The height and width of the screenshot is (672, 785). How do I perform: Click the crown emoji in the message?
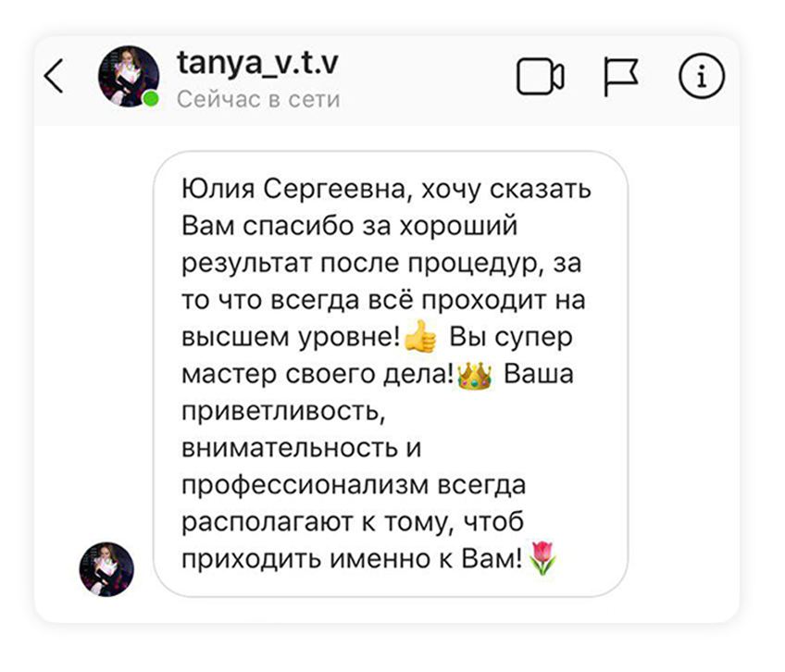click(475, 375)
